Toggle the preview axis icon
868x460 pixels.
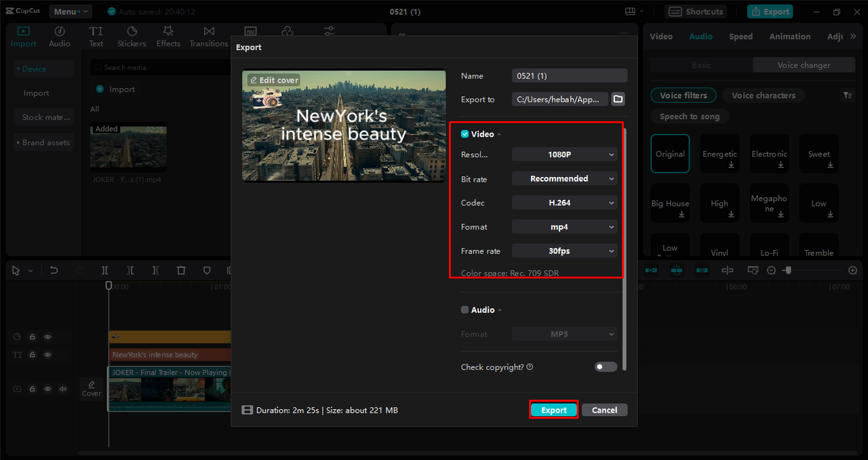click(x=727, y=270)
